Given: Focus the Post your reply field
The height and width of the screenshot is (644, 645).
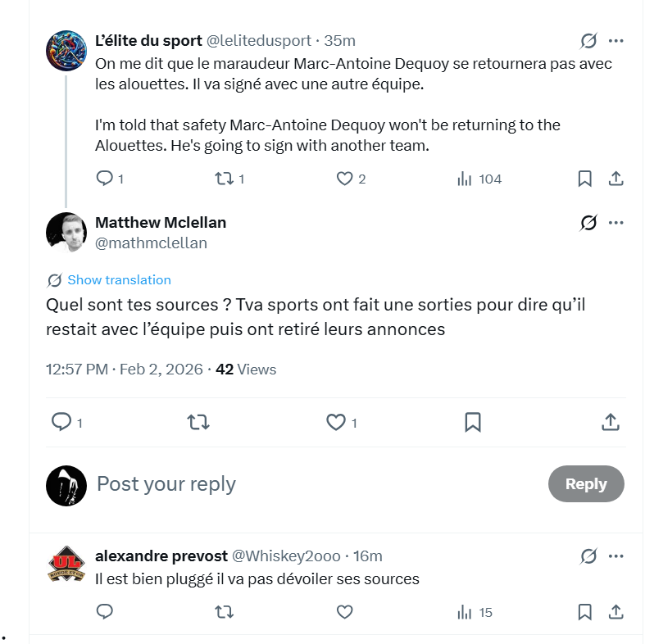Looking at the screenshot, I should [x=311, y=484].
